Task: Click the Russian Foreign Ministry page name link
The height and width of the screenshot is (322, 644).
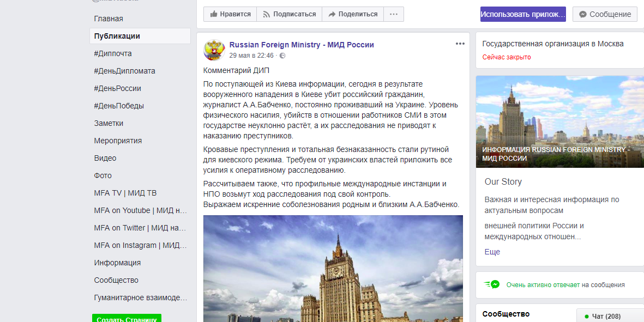Action: 302,45
